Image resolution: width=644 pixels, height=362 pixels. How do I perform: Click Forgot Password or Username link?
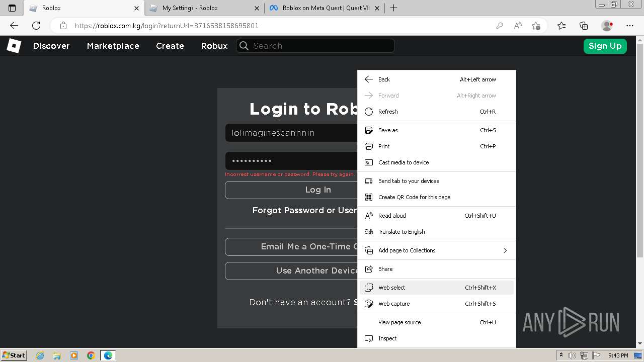[305, 210]
